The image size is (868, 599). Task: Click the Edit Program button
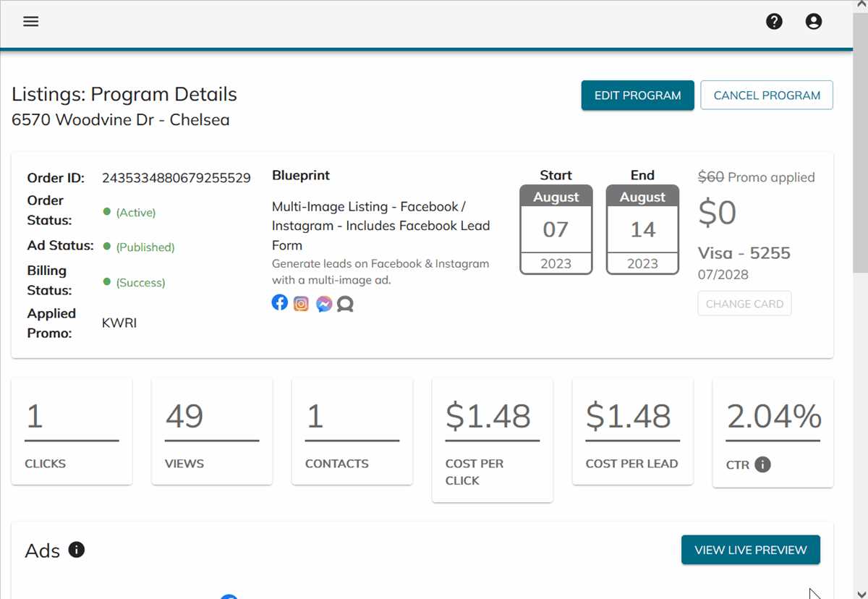637,95
